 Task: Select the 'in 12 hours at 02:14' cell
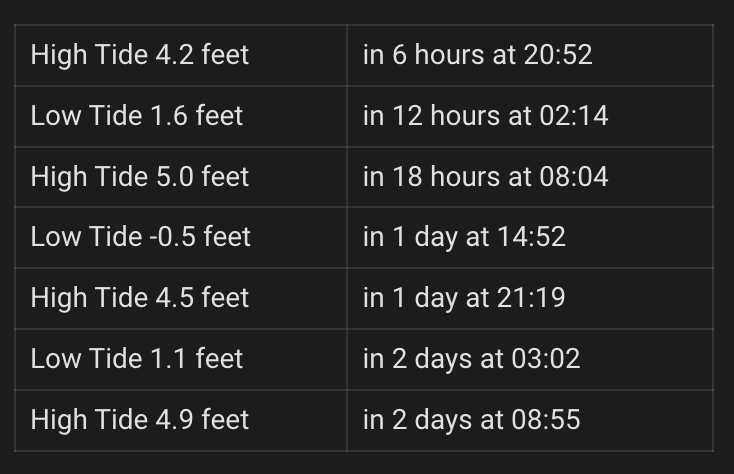[485, 115]
